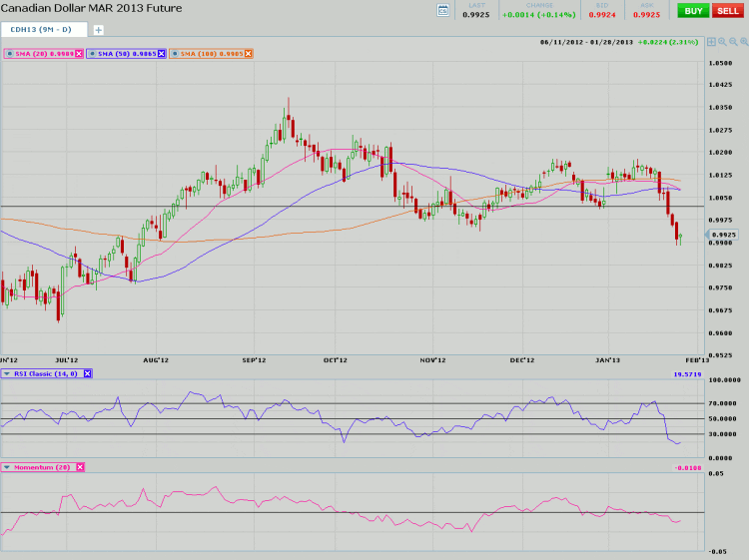Toggle SMA (100) visibility dot
The height and width of the screenshot is (560, 749).
[x=176, y=53]
